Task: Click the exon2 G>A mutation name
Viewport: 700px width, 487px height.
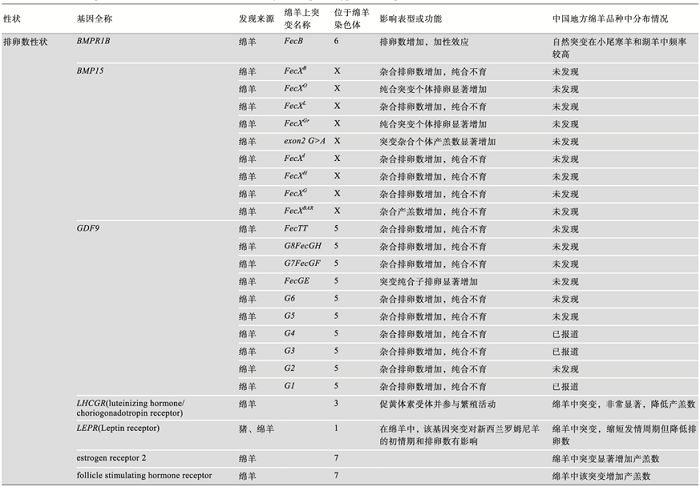Action: (304, 141)
